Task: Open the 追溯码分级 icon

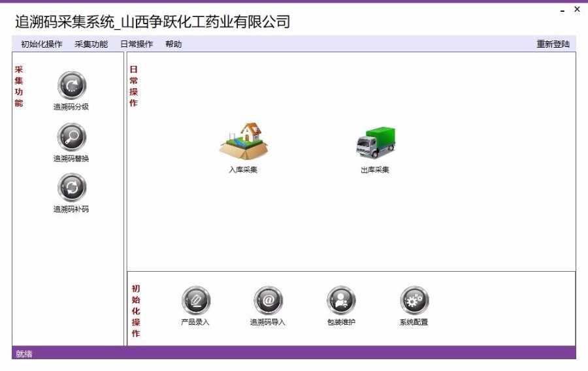Action: pyautogui.click(x=72, y=86)
